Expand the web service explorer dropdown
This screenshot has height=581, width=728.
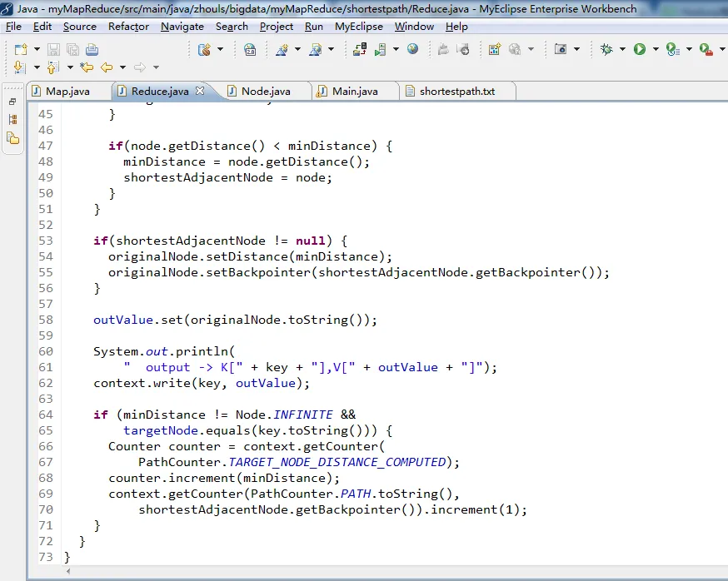tap(331, 49)
